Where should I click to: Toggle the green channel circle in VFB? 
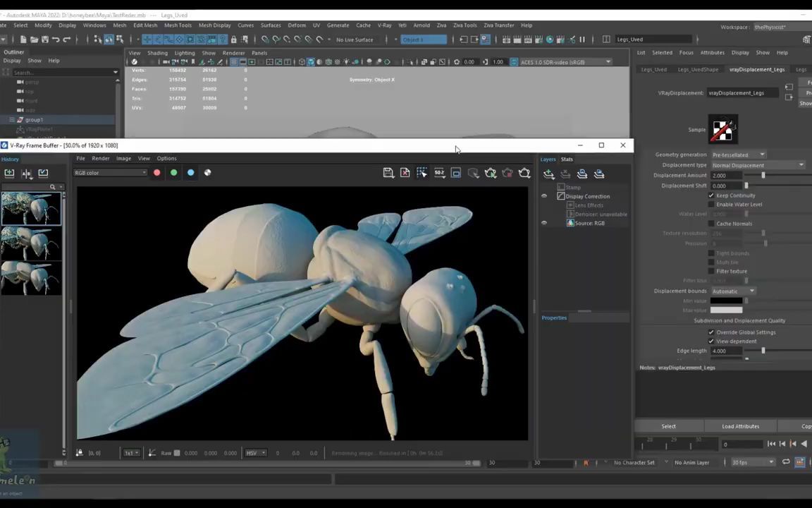(173, 173)
